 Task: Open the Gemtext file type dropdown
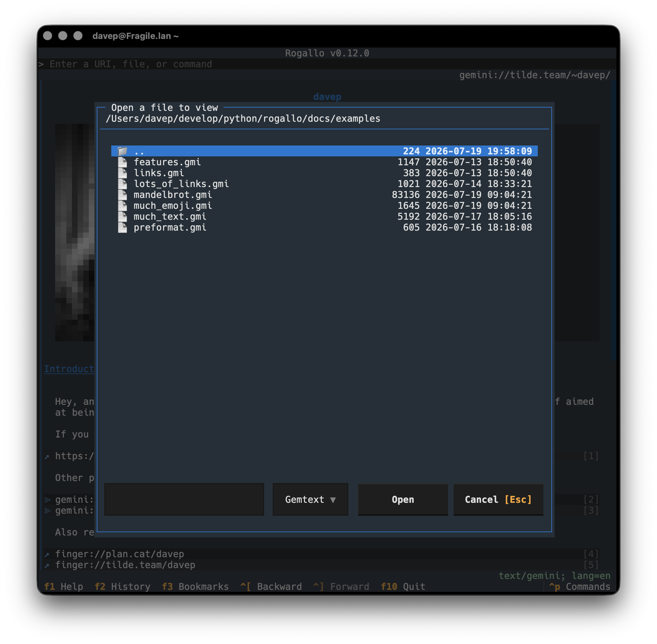pos(310,499)
